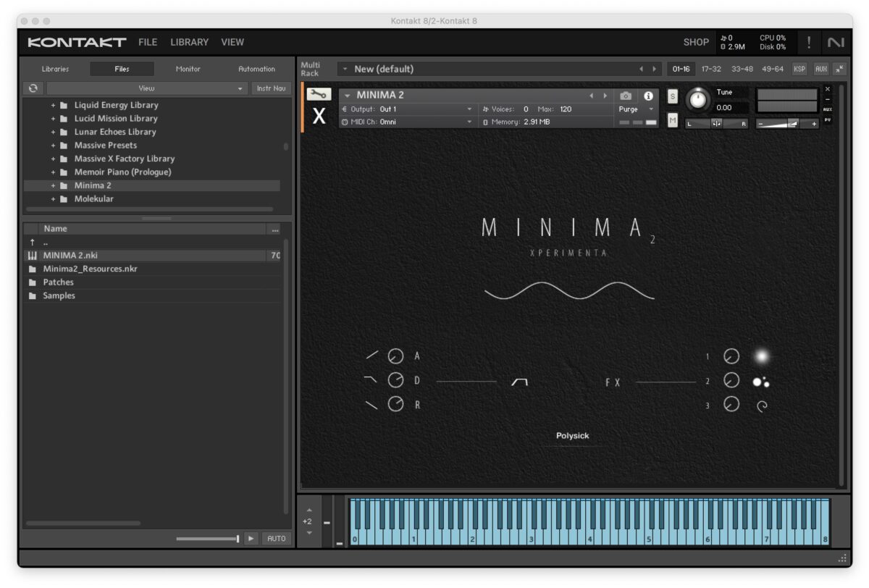Click the panic exclamation mark icon
Viewport: 869px width, 588px height.
(809, 42)
